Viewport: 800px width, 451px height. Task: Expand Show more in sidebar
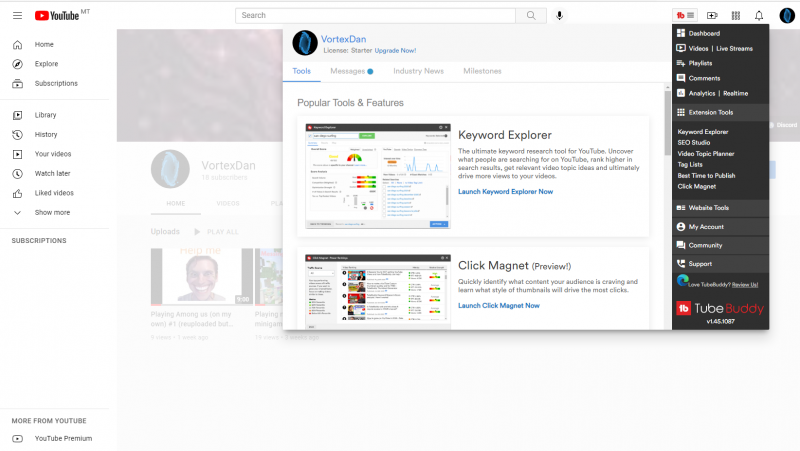pos(52,212)
